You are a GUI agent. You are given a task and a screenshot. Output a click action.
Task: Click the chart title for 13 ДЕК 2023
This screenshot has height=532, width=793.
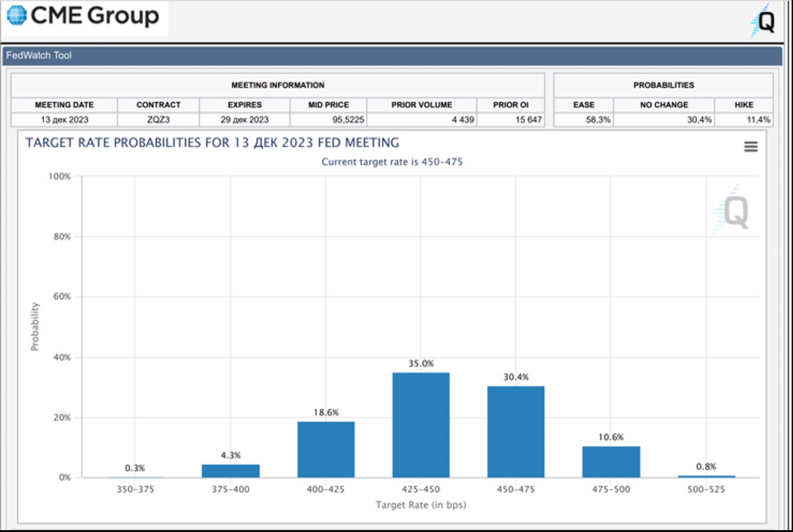(212, 143)
